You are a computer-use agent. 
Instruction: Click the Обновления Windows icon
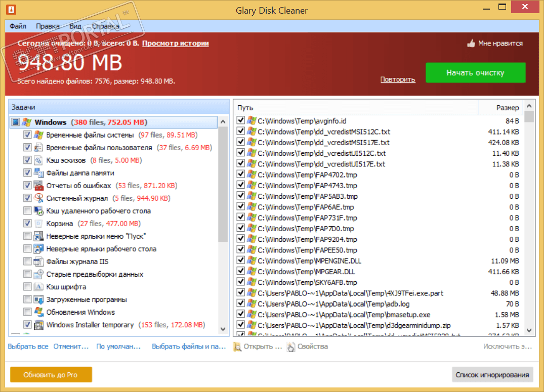point(38,312)
